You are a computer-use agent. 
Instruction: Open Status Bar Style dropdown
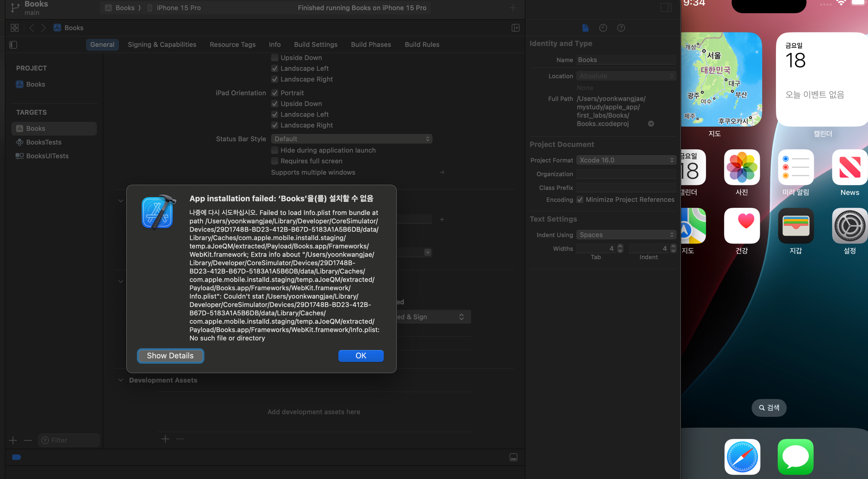[x=352, y=139]
